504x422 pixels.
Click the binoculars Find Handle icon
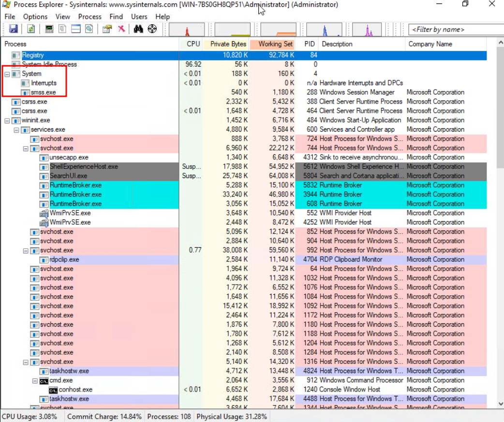point(138,29)
